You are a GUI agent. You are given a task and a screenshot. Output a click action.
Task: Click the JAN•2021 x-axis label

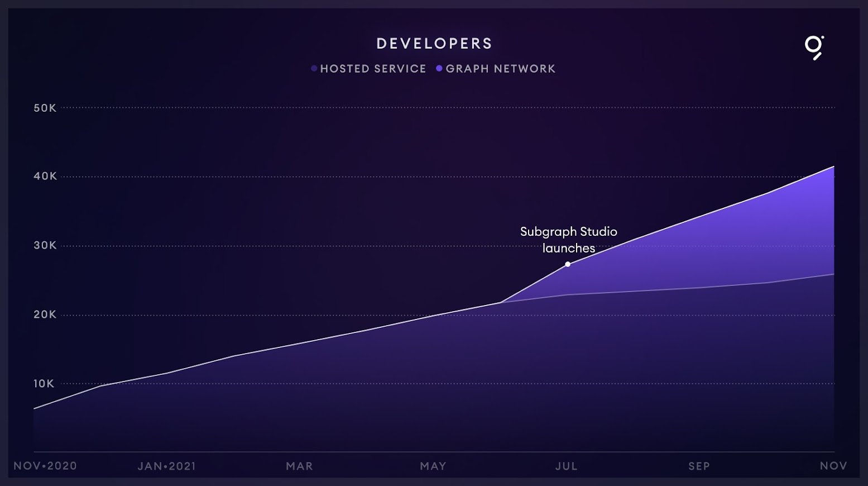click(167, 466)
